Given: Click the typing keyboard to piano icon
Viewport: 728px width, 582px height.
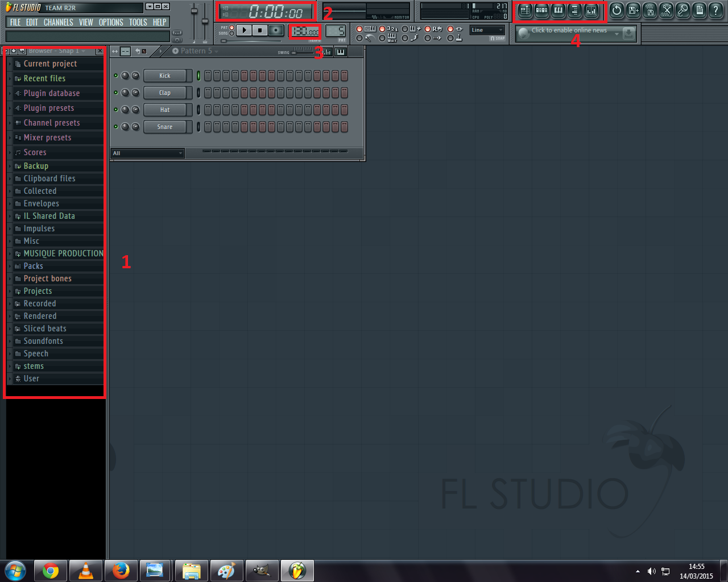Looking at the screenshot, I should tap(370, 29).
